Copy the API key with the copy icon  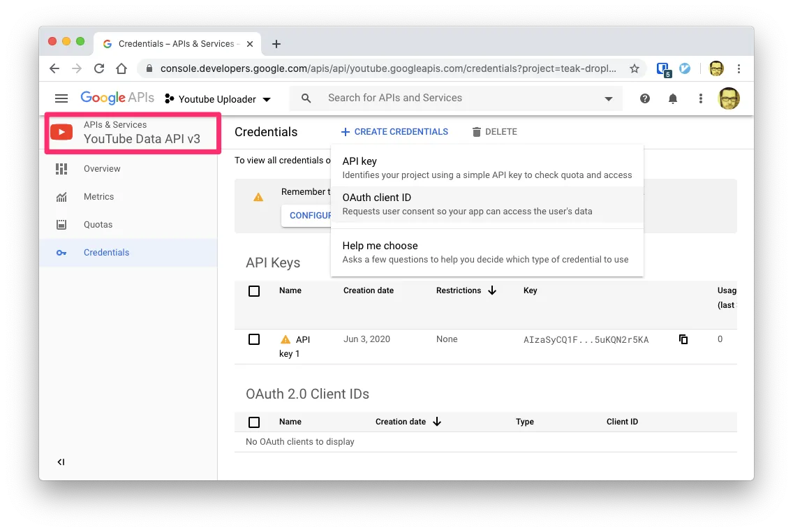pyautogui.click(x=683, y=339)
